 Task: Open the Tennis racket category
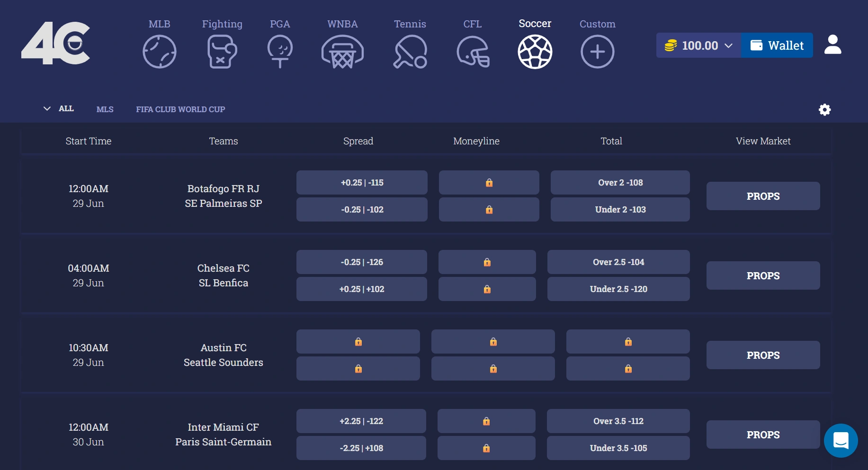[410, 52]
